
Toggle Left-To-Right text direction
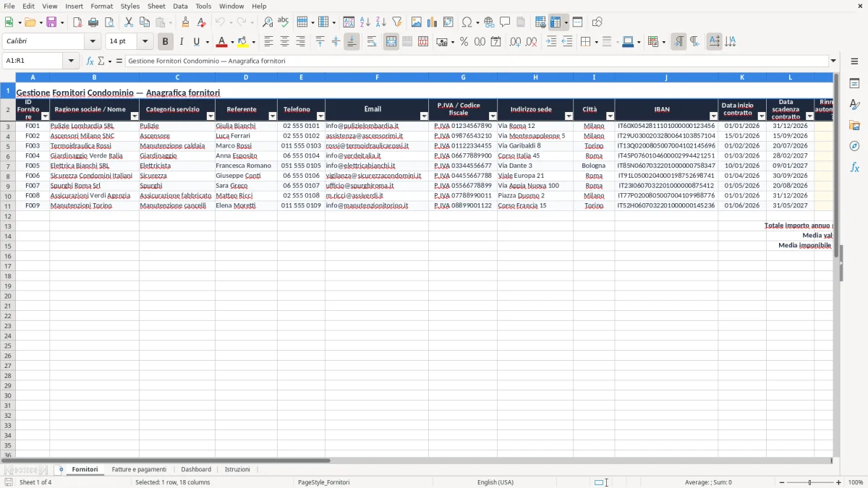pos(678,42)
